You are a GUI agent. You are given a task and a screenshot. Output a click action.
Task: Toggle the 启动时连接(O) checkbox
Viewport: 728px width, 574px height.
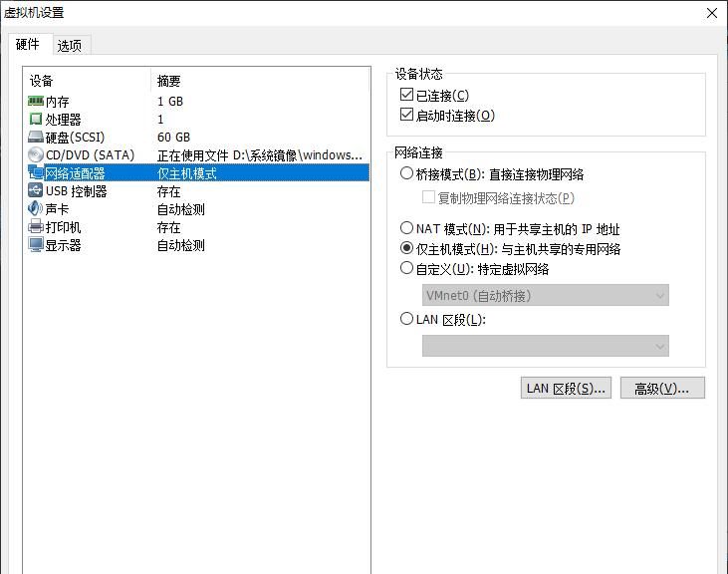[406, 115]
